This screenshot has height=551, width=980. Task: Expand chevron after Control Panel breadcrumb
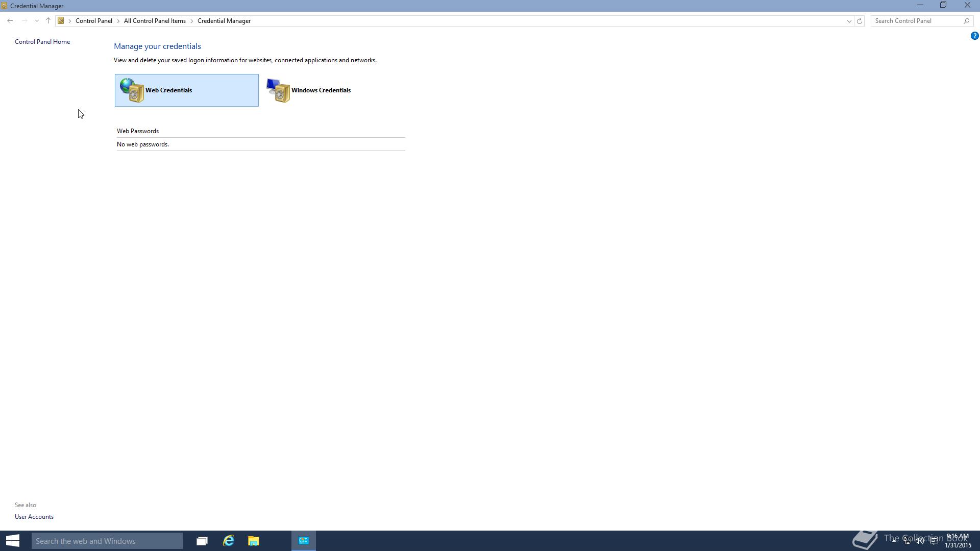click(118, 21)
